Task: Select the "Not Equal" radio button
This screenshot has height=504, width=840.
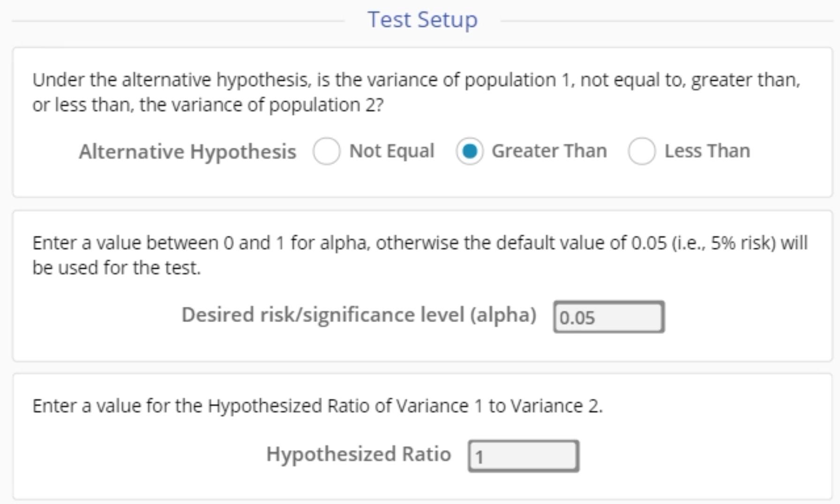Action: (x=326, y=151)
